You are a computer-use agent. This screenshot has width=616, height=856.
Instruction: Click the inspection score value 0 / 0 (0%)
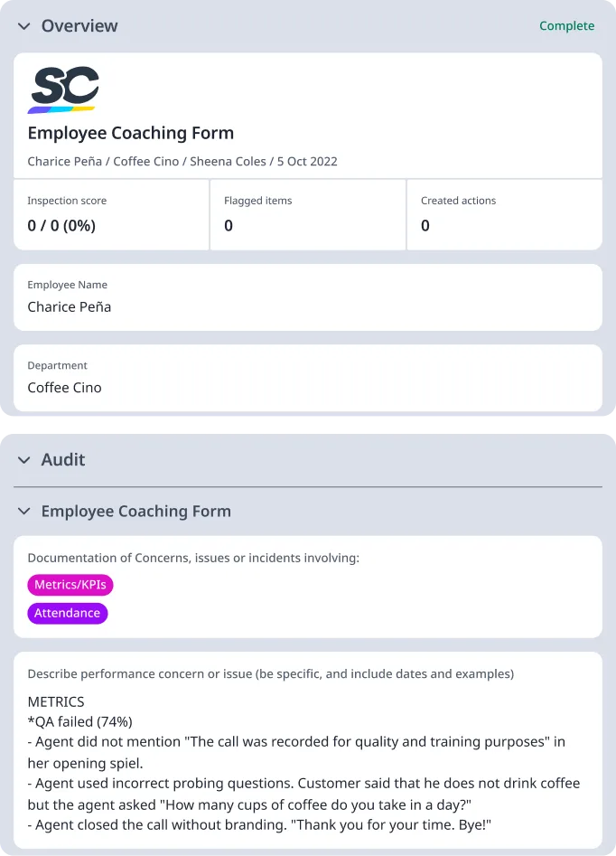pyautogui.click(x=61, y=226)
